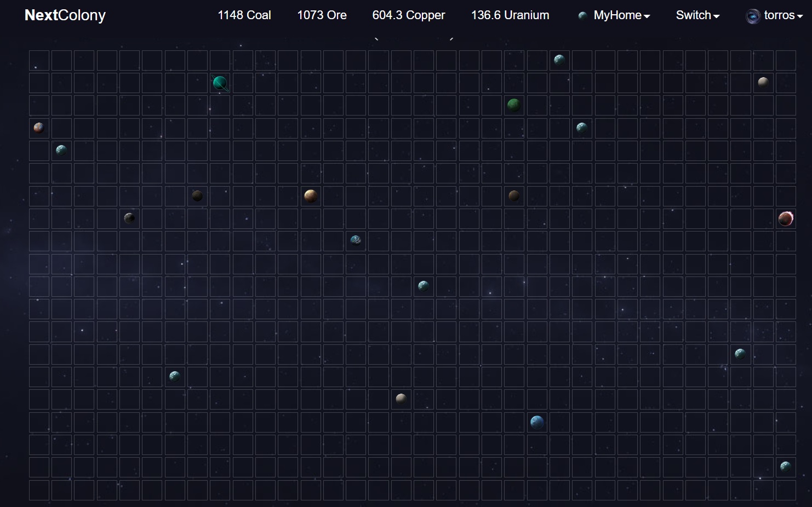Open the torros account dropdown
Screen dimensions: 812x507
coord(774,15)
